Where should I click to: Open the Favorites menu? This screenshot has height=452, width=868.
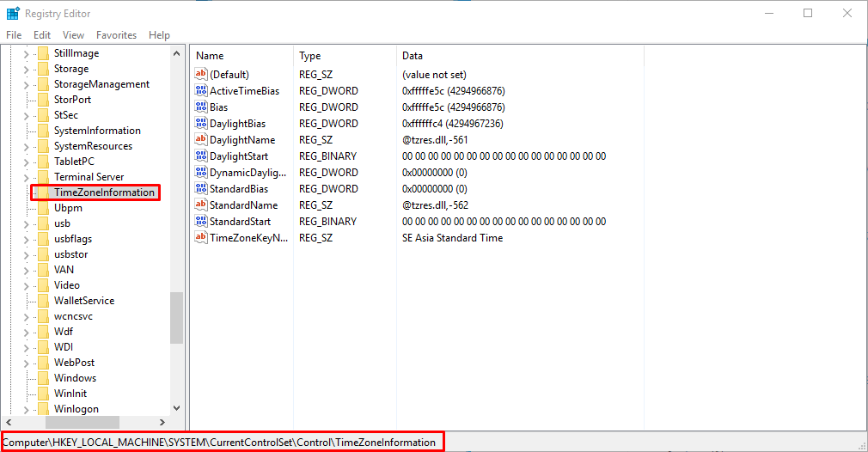(x=116, y=35)
